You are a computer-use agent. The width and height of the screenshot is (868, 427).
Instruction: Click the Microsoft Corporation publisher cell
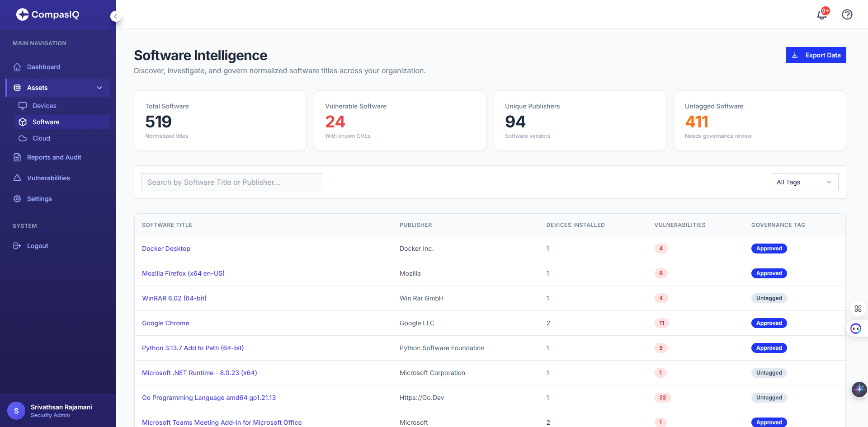(432, 373)
